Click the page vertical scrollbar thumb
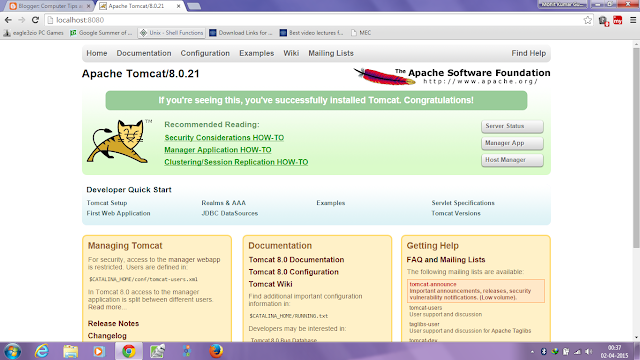This screenshot has height=360, width=640. click(636, 147)
